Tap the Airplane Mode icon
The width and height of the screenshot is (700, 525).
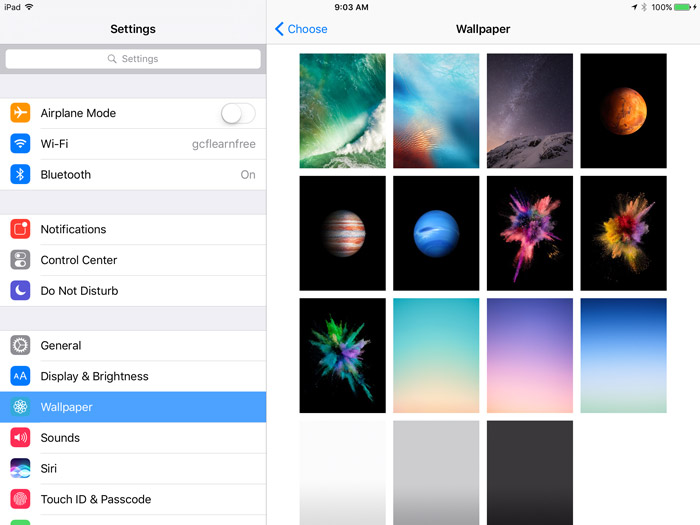point(20,113)
